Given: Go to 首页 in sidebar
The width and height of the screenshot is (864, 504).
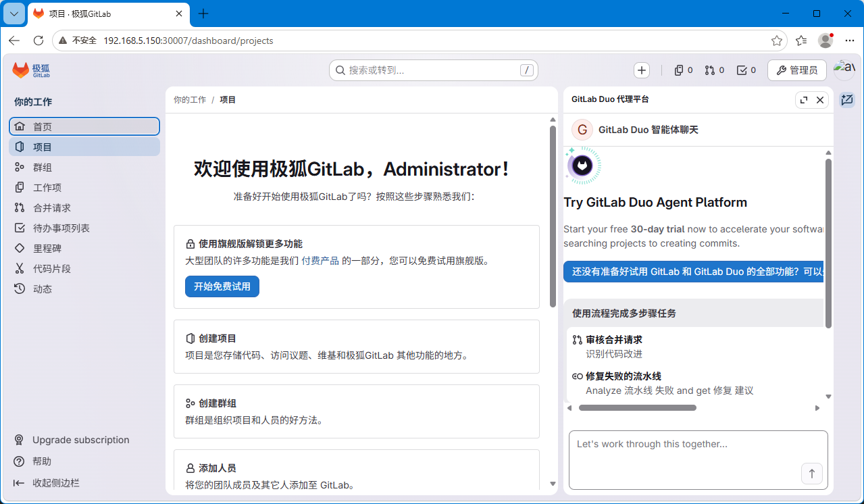Looking at the screenshot, I should click(x=84, y=126).
